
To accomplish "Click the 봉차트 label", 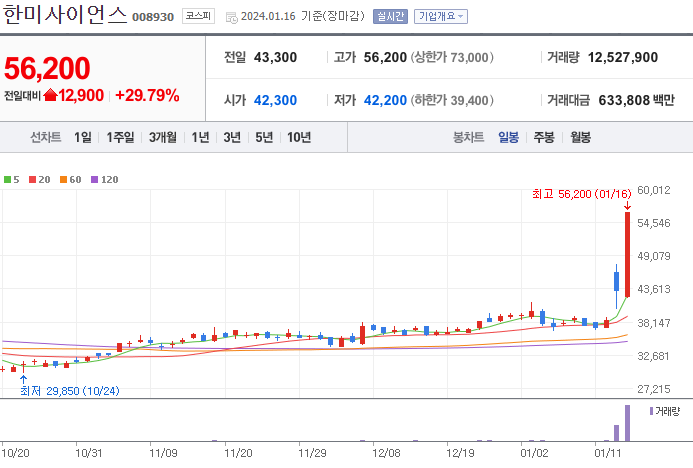I will [x=468, y=137].
